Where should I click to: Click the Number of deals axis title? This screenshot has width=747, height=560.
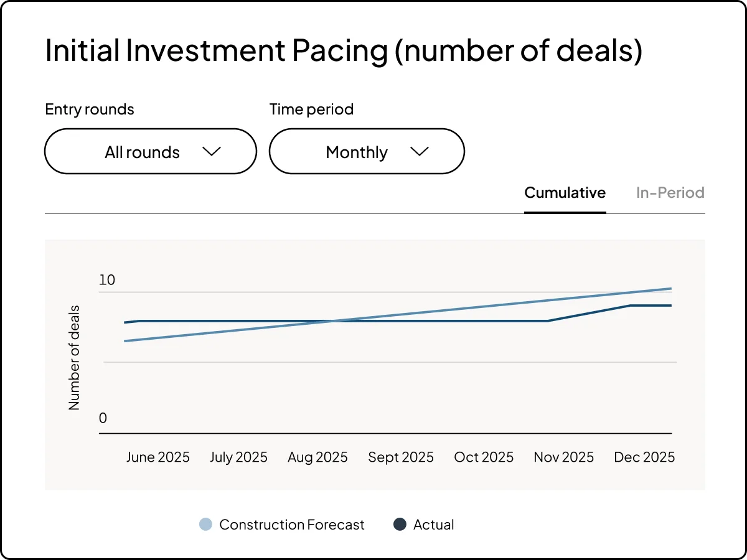[75, 357]
